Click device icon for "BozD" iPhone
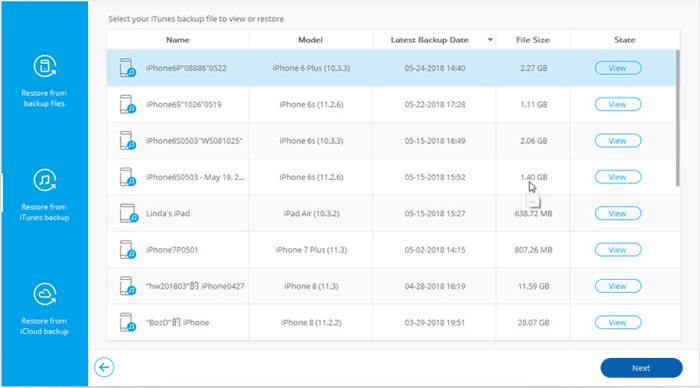Image resolution: width=700 pixels, height=388 pixels. pos(128,322)
